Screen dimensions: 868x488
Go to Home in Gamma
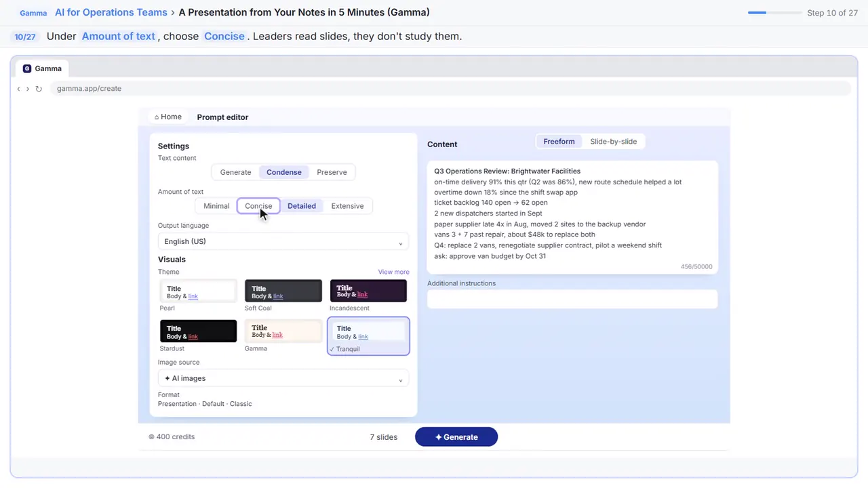pyautogui.click(x=168, y=117)
